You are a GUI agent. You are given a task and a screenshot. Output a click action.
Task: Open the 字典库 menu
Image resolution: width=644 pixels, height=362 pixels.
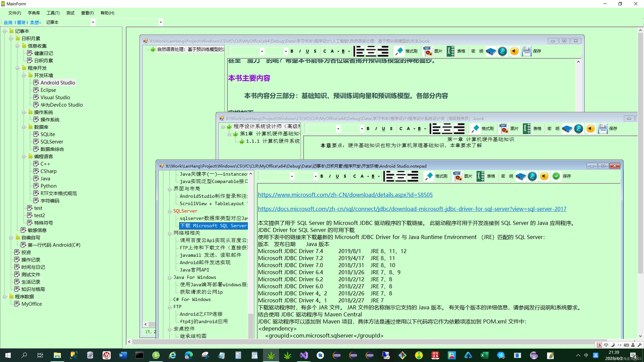coord(34,13)
